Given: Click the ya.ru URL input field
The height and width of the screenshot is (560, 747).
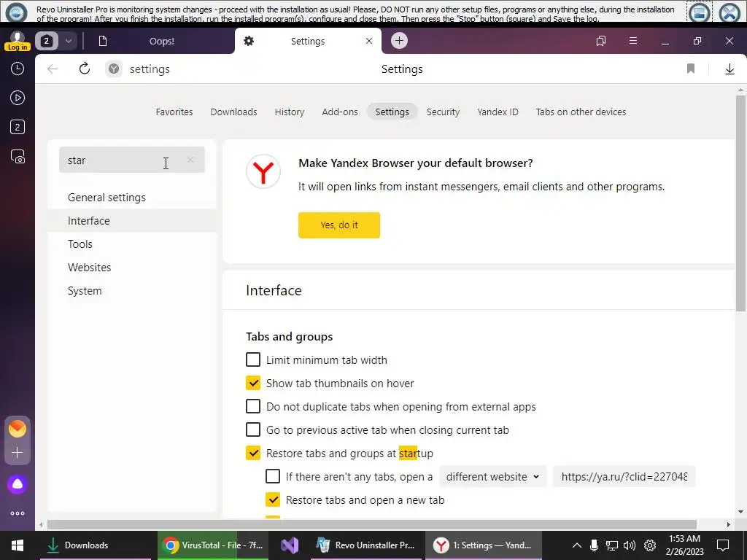Looking at the screenshot, I should 624,477.
